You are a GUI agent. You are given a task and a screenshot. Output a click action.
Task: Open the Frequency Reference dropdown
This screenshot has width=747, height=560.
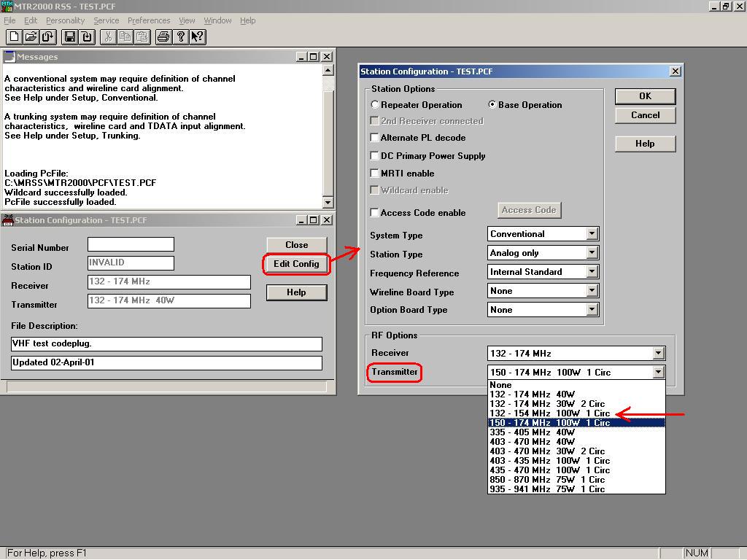click(x=592, y=272)
